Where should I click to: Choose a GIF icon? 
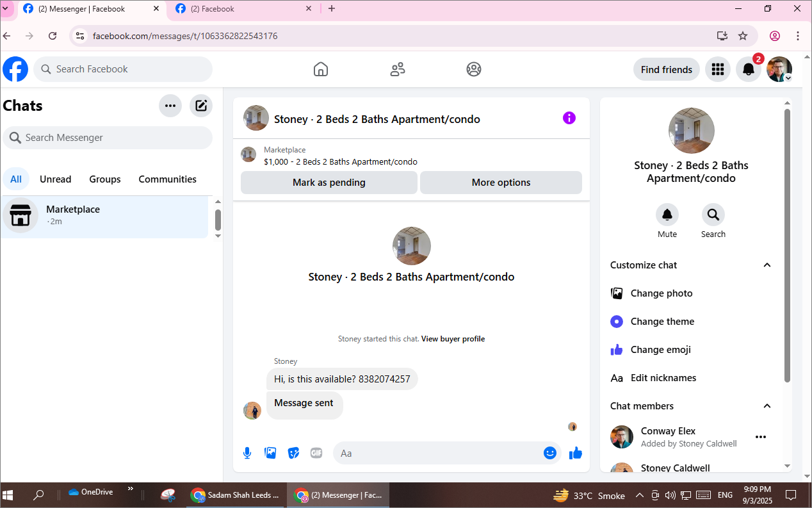coord(316,453)
